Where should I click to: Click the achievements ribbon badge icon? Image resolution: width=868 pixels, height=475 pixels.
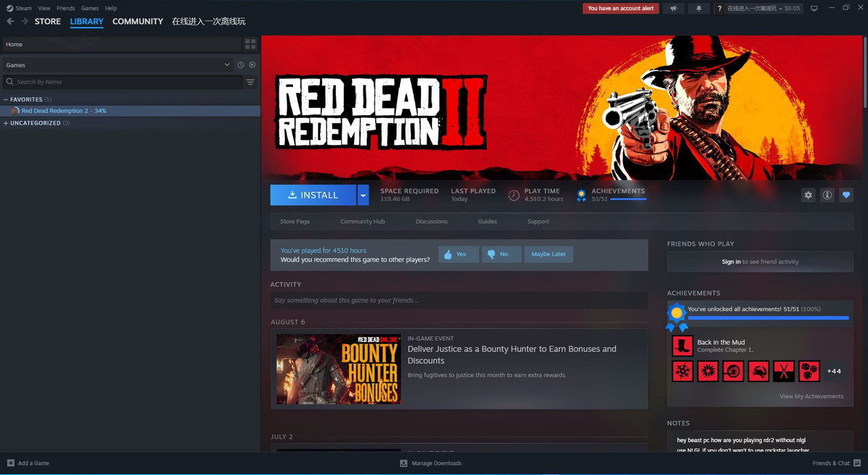tap(581, 196)
